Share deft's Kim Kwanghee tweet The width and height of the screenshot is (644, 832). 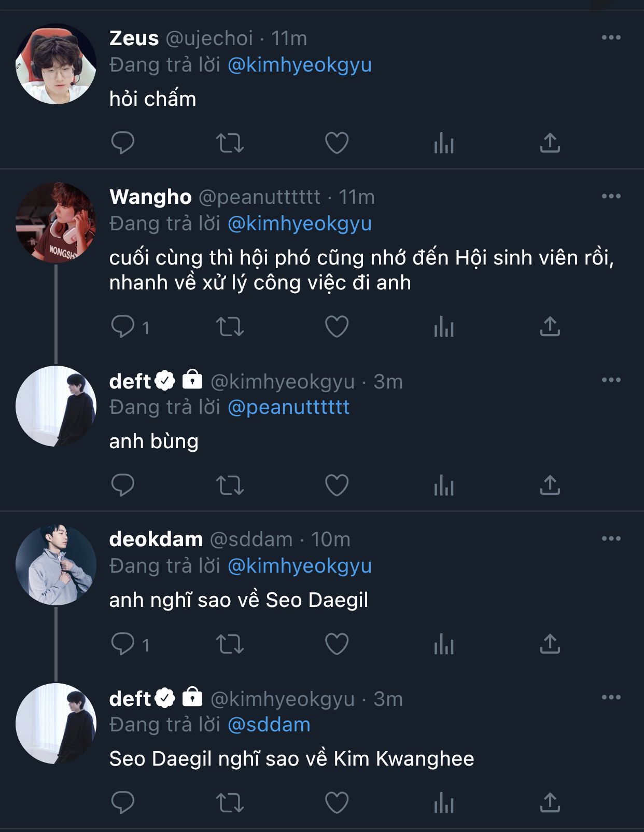(550, 803)
